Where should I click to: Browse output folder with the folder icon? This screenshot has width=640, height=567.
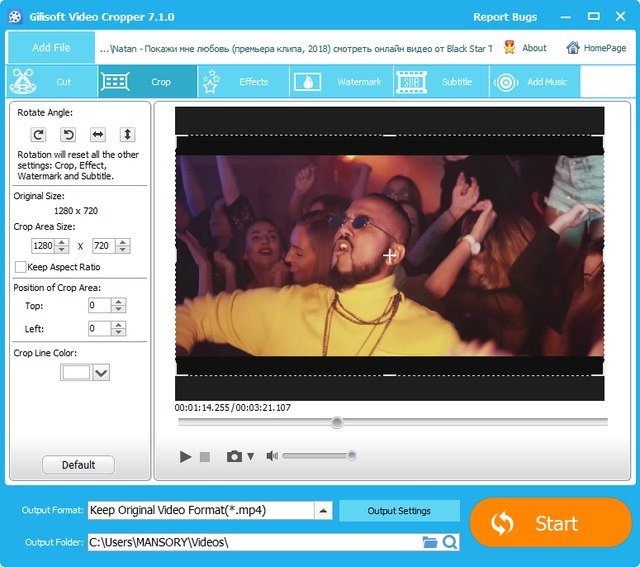coord(430,542)
